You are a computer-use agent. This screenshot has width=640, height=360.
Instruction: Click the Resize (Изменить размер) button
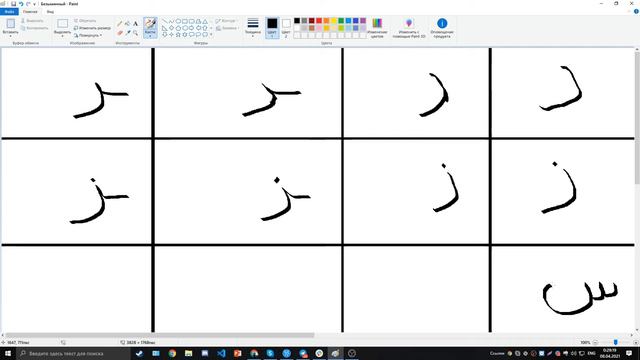(92, 28)
